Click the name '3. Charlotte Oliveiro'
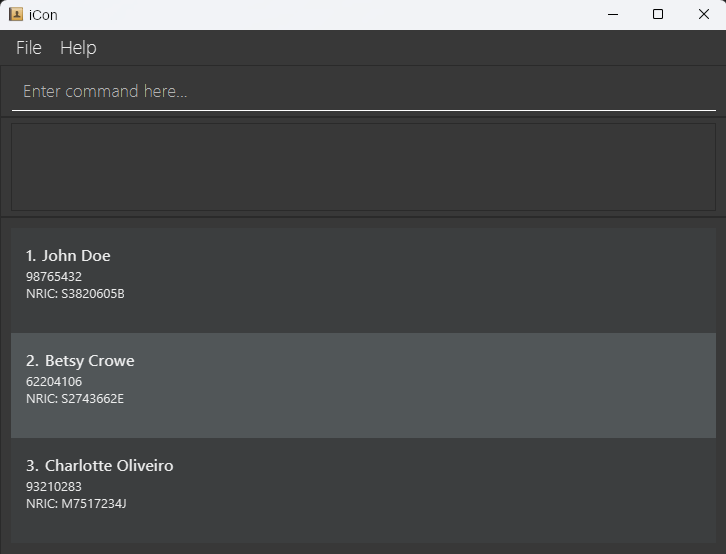 click(99, 466)
